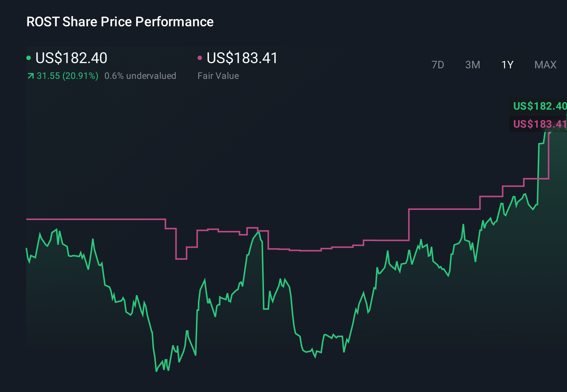Viewport: 567px width, 392px height.
Task: Click the 0.6% undervalued text
Action: [x=140, y=75]
